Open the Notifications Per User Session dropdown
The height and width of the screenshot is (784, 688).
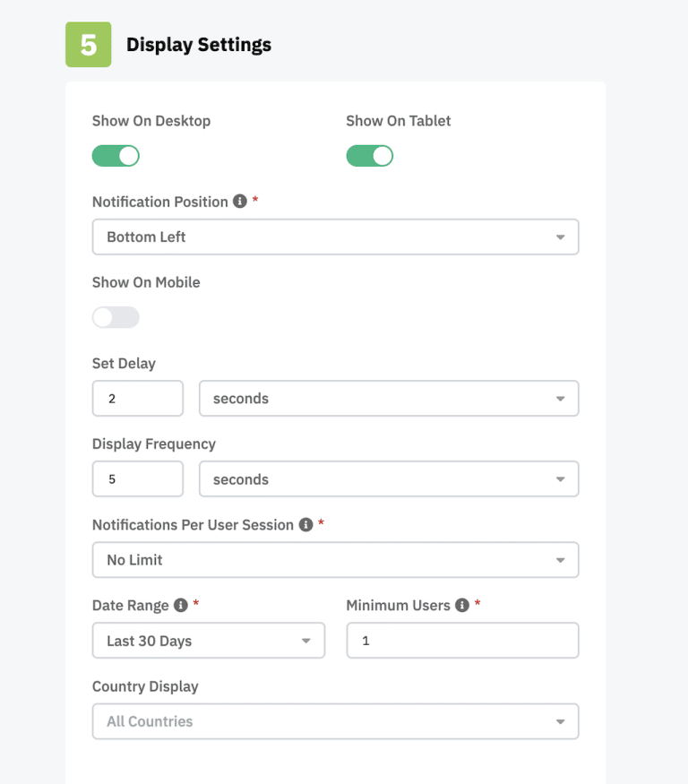[x=335, y=559]
